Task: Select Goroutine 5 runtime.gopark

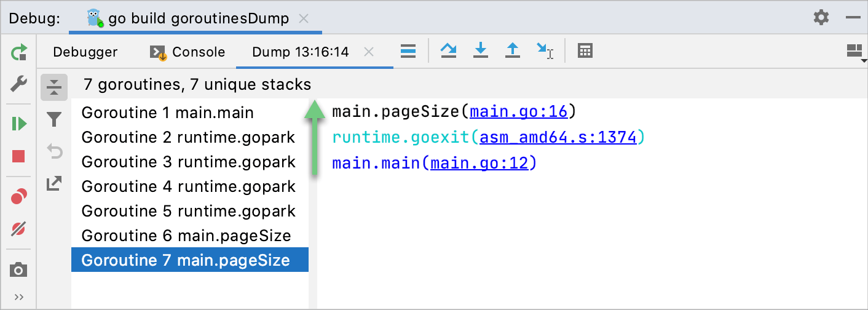Action: [190, 211]
